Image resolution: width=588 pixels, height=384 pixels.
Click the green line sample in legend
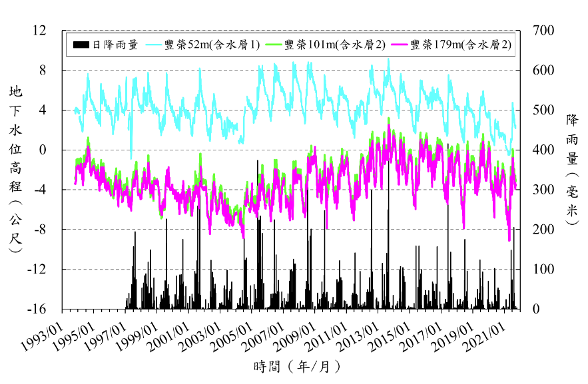[x=273, y=45]
